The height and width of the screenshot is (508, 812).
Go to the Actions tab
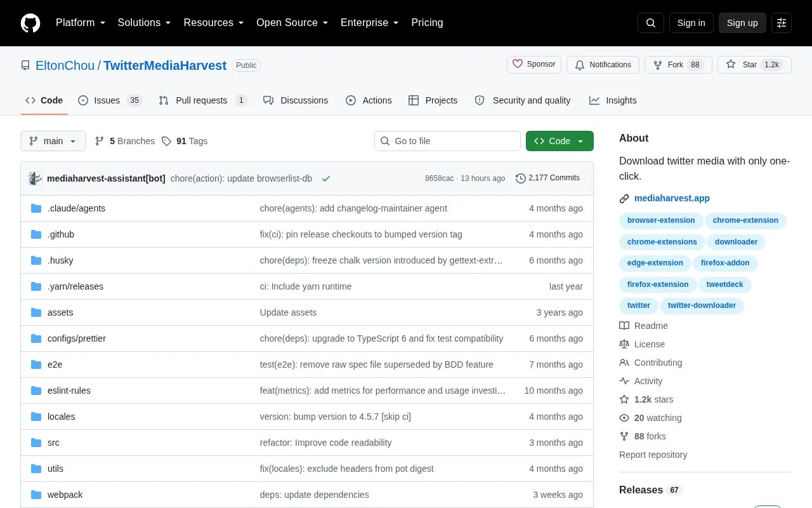[x=369, y=100]
